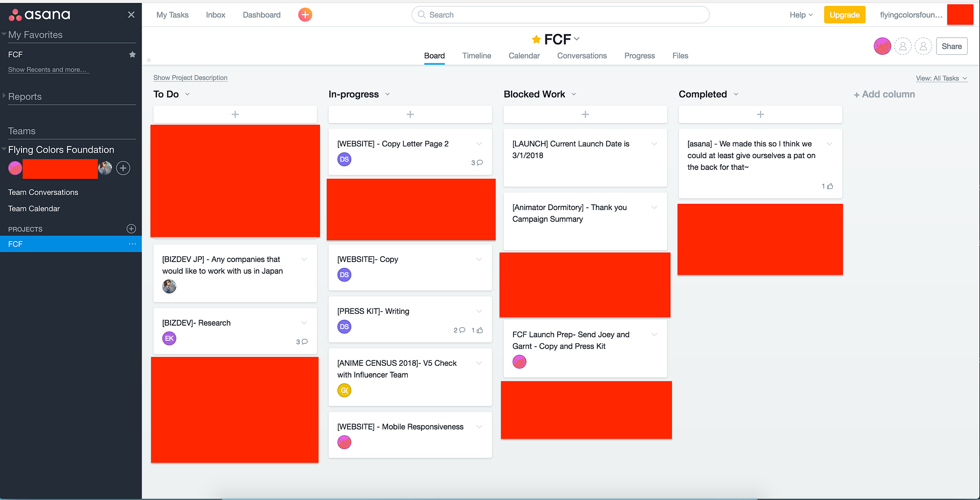Viewport: 980px width, 500px height.
Task: Open the In-progress column dropdown menu
Action: coord(388,94)
